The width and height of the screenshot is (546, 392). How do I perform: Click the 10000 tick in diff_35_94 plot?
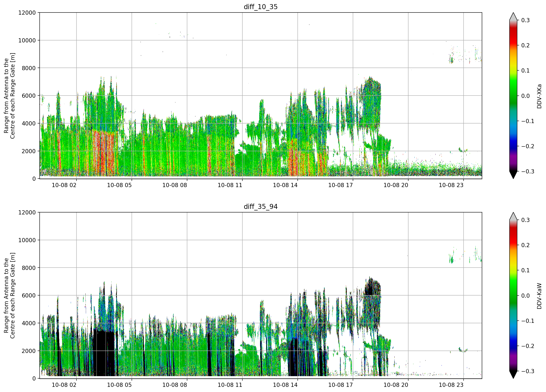point(27,240)
